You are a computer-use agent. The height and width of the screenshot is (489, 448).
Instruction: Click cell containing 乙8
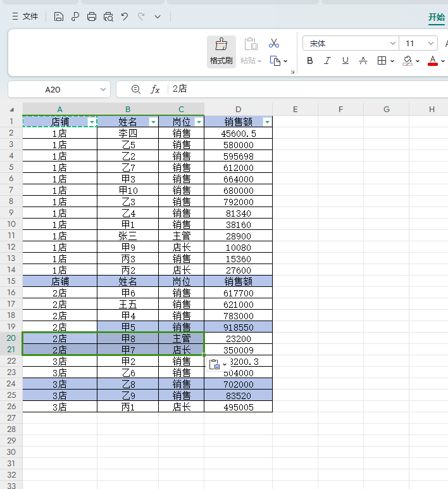[128, 384]
